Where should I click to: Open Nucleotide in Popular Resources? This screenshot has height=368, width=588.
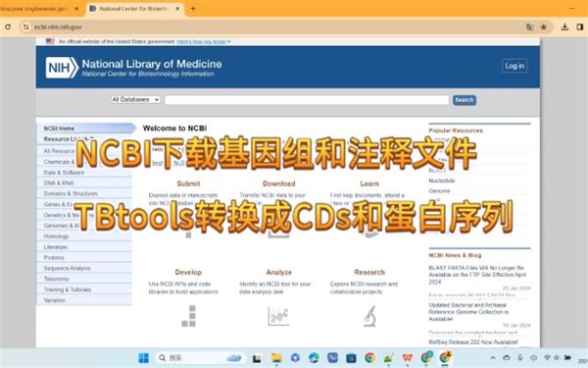pos(442,181)
